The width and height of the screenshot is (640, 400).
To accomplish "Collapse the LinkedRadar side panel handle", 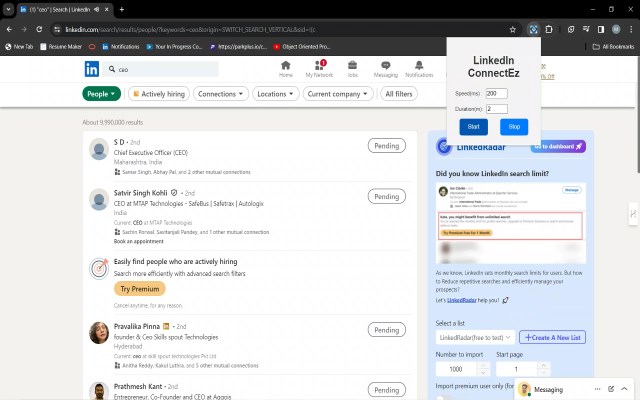I will click(x=633, y=213).
